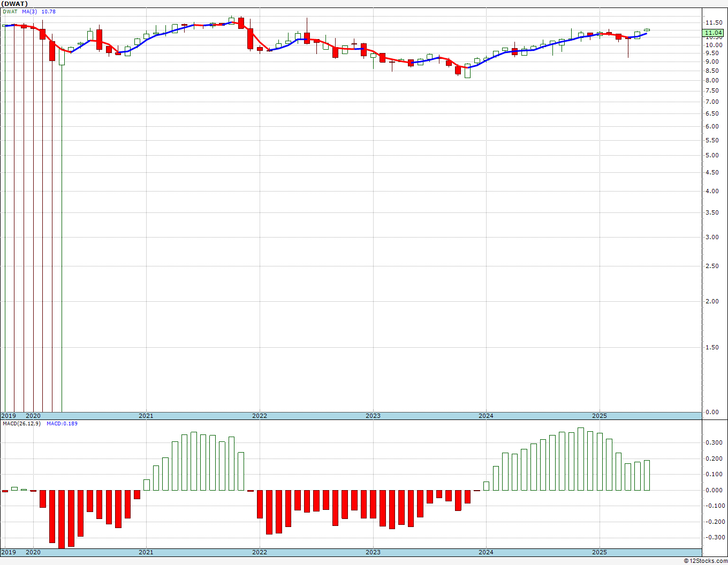Screen dimensions: 728x565
Task: Click the 2.50 price axis label
Action: pyautogui.click(x=712, y=266)
